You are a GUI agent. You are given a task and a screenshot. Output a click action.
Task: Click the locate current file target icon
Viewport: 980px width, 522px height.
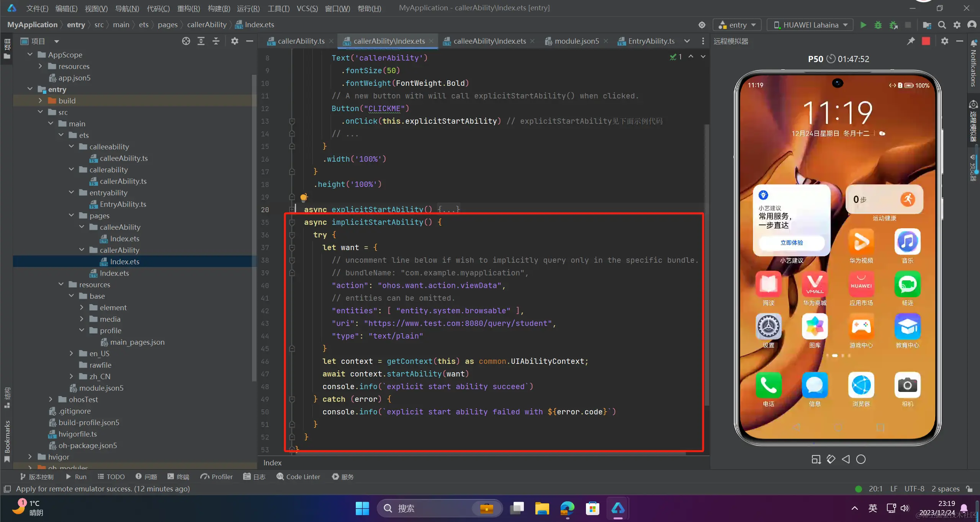point(186,41)
